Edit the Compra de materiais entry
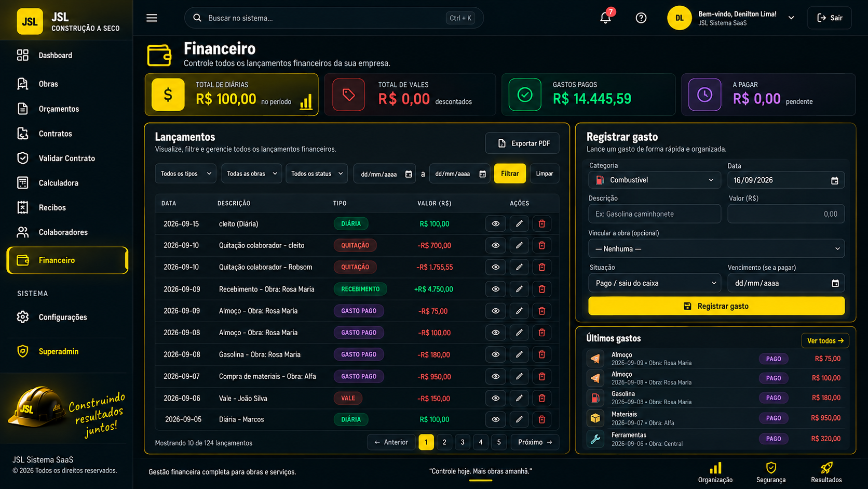This screenshot has height=489, width=868. tap(519, 376)
